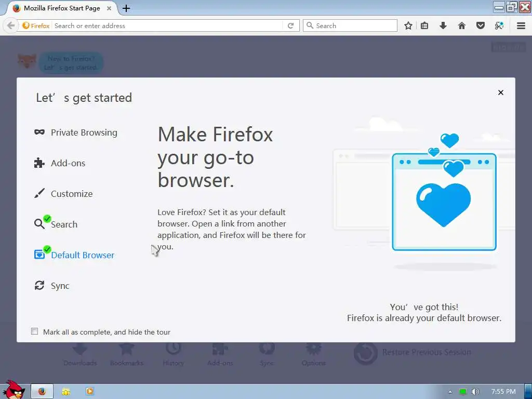The width and height of the screenshot is (532, 399).
Task: Open History on the start page
Action: [173, 354]
